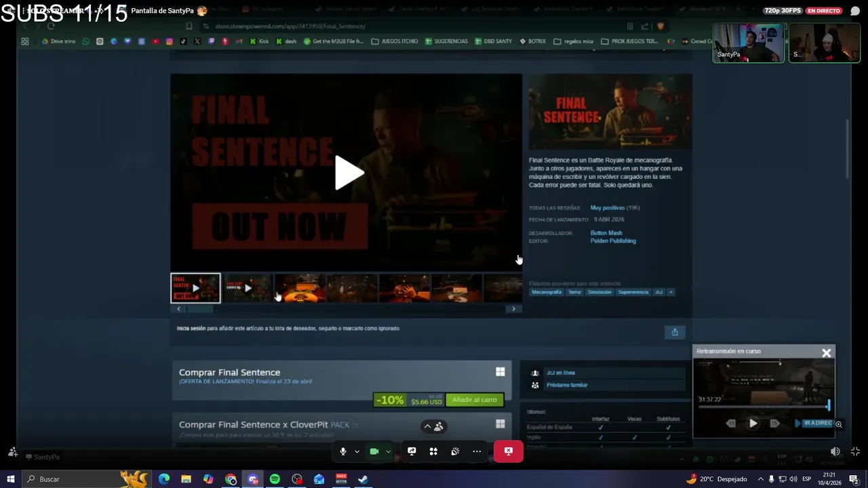Click the red stop-watching button in the call bar
868x488 pixels.
coord(509,451)
